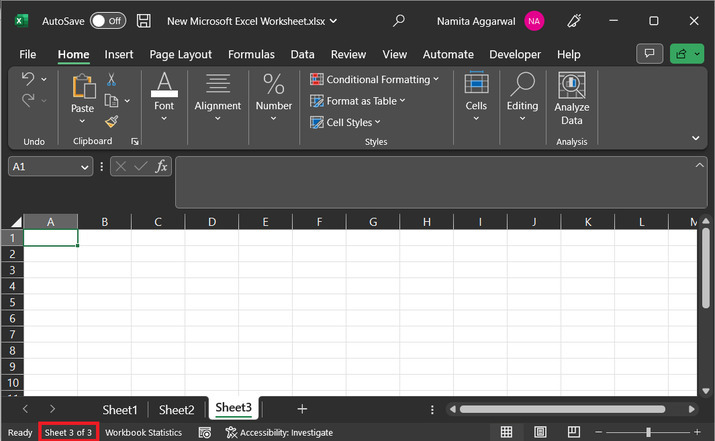Open the Clipboard dialog launcher
Viewport: 715px width, 441px height.
coord(135,142)
